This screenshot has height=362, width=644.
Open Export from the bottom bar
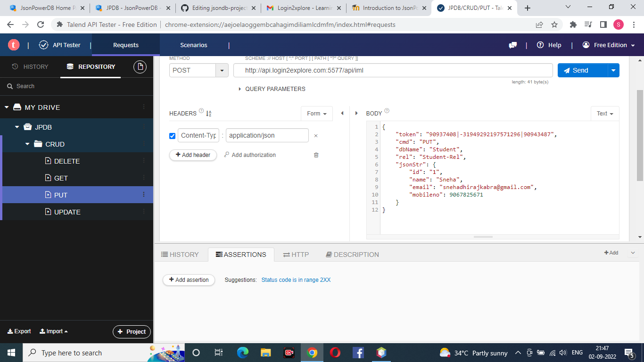pyautogui.click(x=19, y=331)
